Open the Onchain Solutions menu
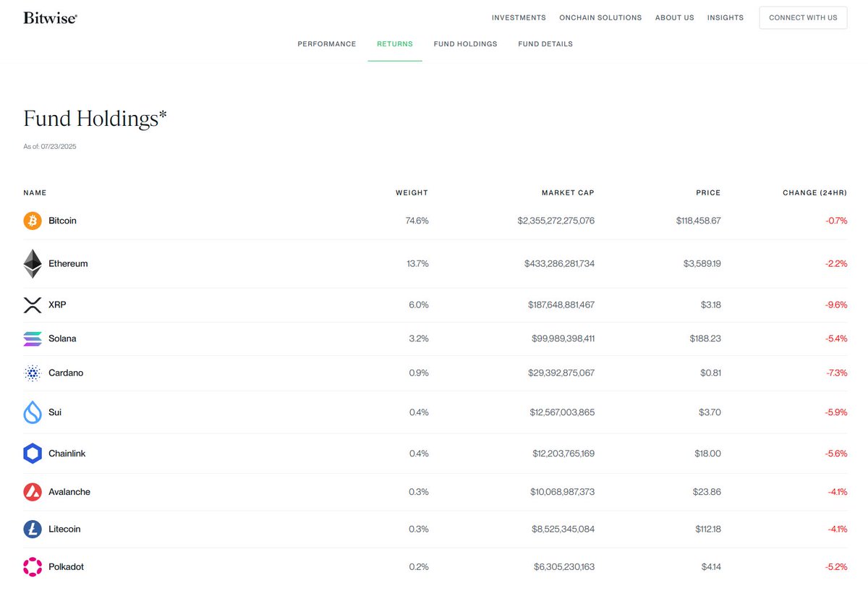Screen dimensions: 868x591 point(600,17)
